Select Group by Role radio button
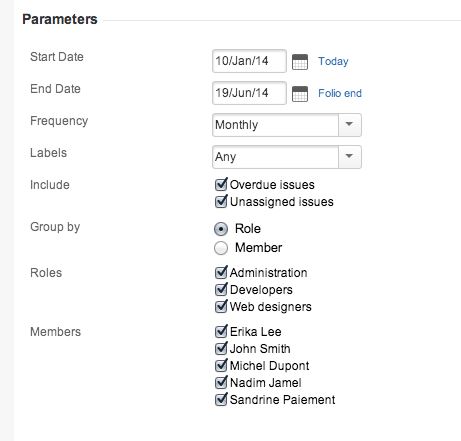 [221, 229]
